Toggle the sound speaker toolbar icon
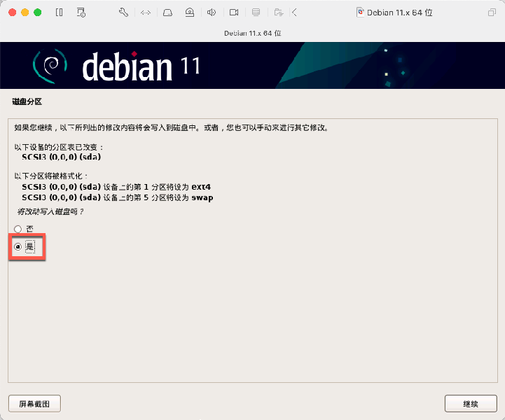Image resolution: width=505 pixels, height=420 pixels. [x=212, y=13]
